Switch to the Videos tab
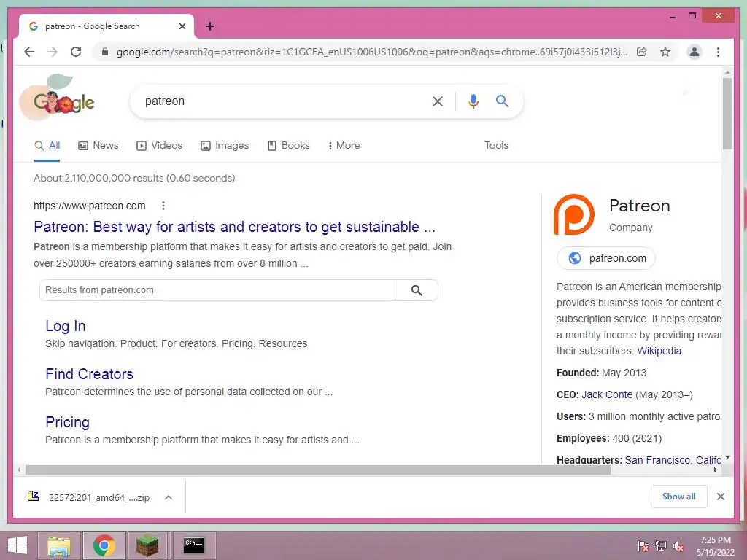Viewport: 747px width, 560px height. [159, 146]
